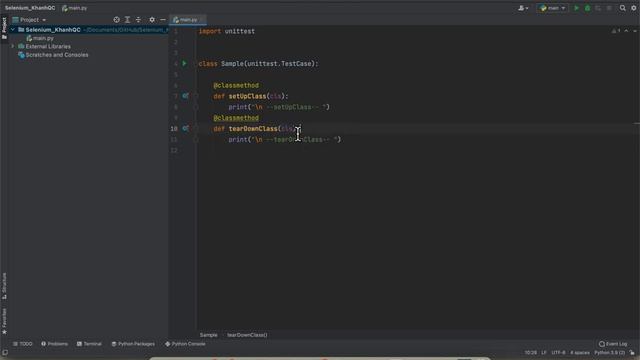Click the tearDownClass method name

point(253,129)
